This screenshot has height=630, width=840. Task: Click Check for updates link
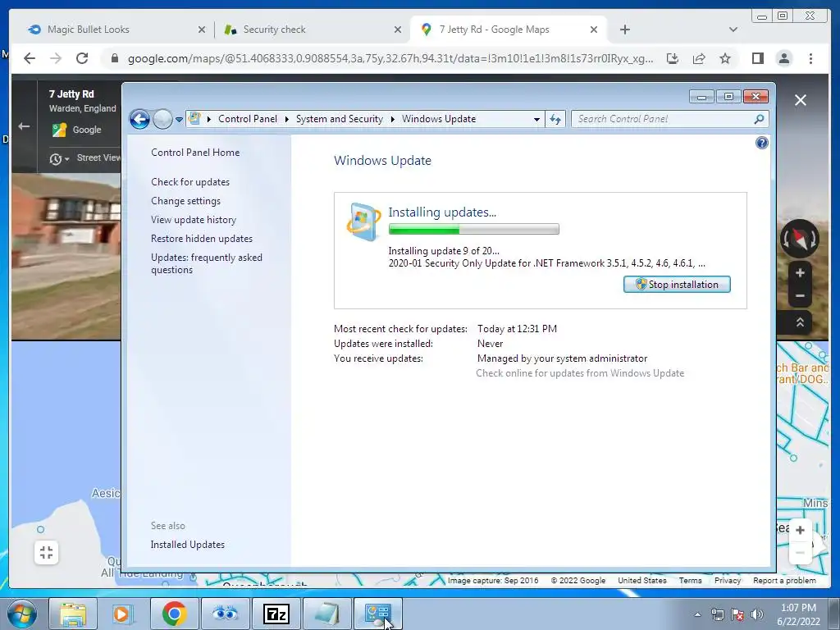tap(190, 181)
